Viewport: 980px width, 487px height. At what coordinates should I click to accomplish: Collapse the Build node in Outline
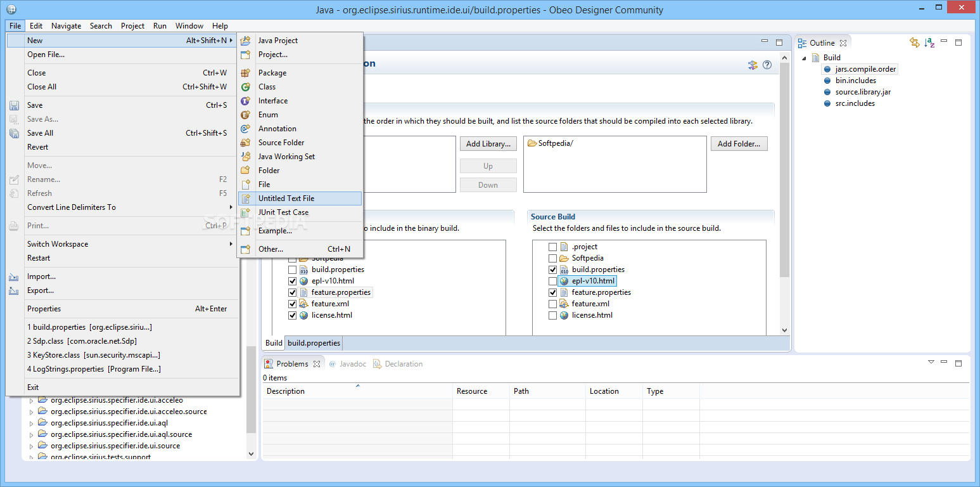click(x=805, y=58)
